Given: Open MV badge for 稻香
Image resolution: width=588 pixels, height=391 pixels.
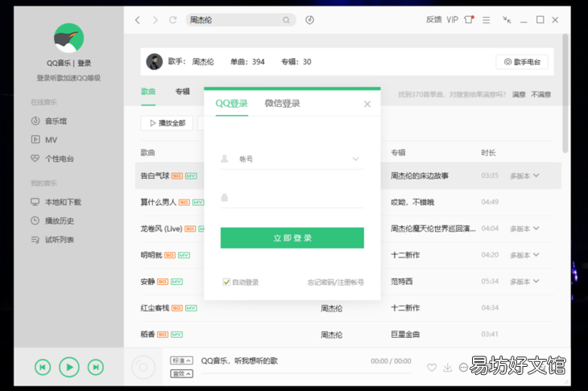Looking at the screenshot, I should (x=176, y=335).
